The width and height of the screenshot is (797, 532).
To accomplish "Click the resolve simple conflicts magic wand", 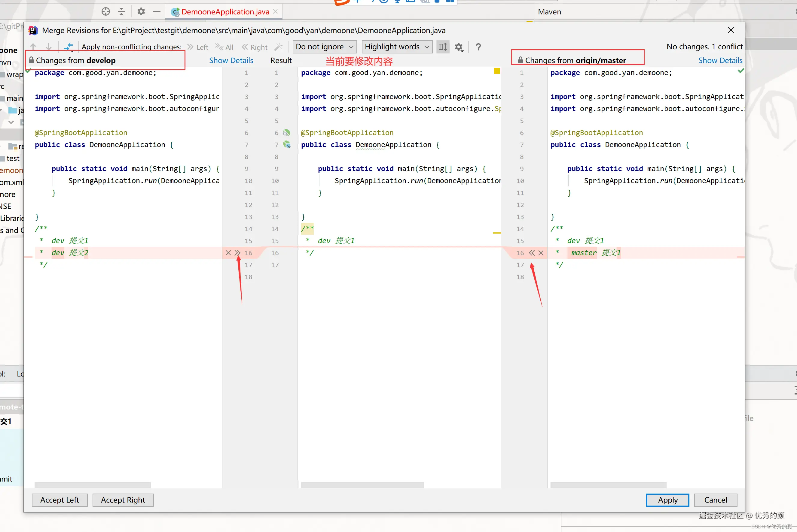I will tap(278, 47).
